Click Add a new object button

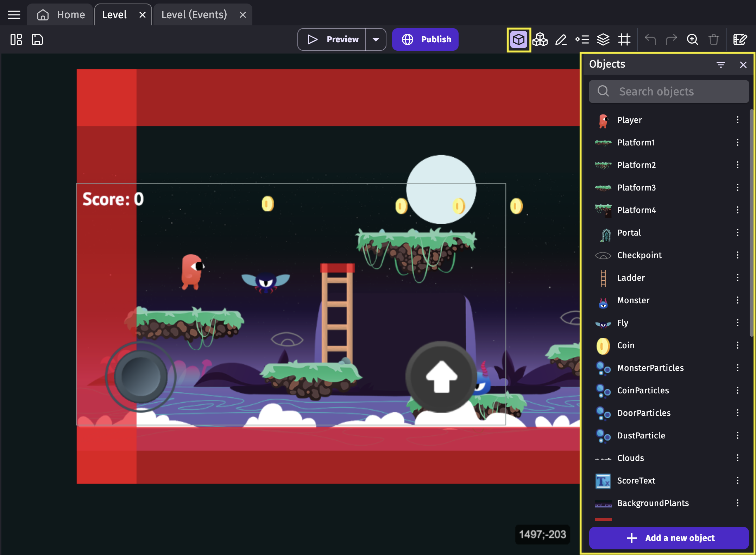(669, 538)
